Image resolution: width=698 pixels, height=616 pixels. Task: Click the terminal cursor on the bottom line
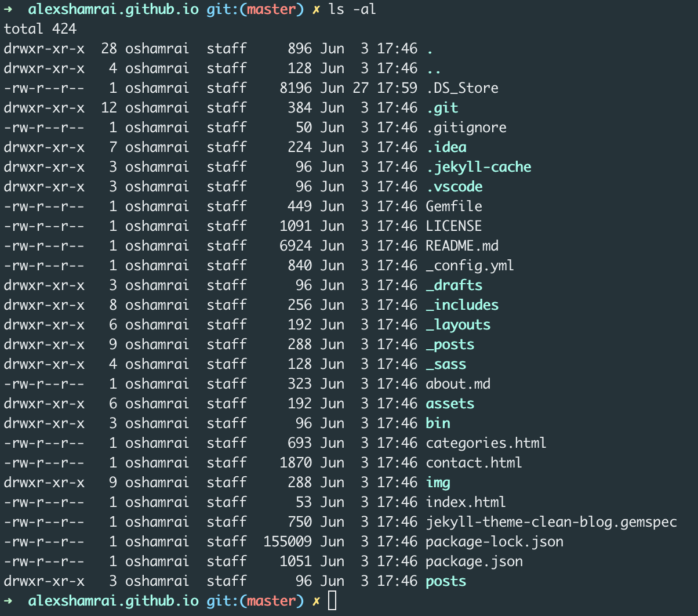tap(332, 600)
